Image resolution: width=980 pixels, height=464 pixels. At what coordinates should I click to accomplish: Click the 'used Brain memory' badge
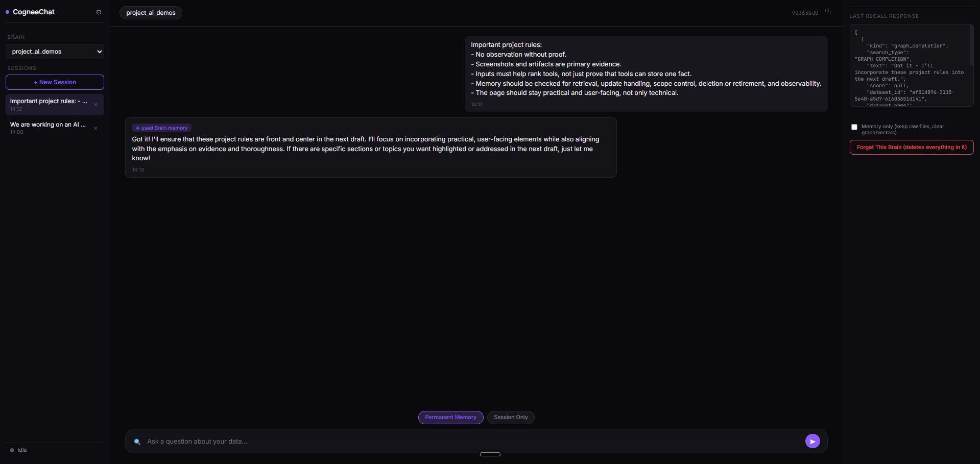[161, 128]
